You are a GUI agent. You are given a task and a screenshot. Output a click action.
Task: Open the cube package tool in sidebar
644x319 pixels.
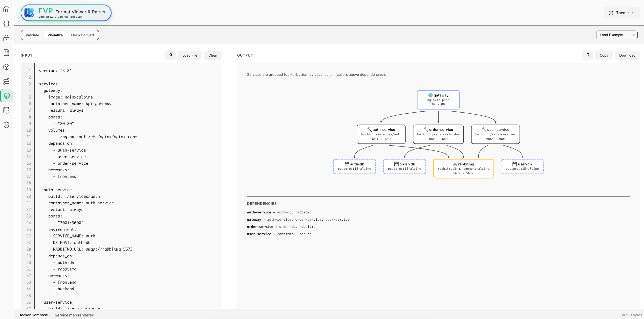pyautogui.click(x=7, y=67)
